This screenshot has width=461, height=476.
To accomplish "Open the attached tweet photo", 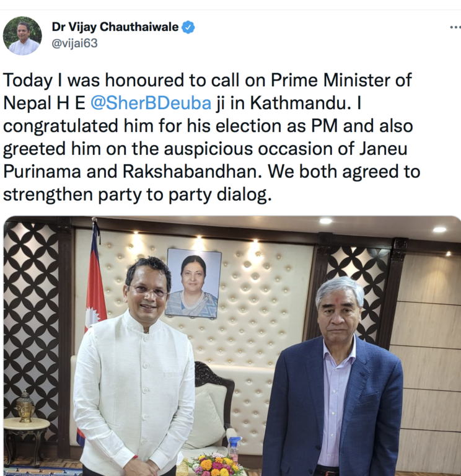I will [232, 346].
